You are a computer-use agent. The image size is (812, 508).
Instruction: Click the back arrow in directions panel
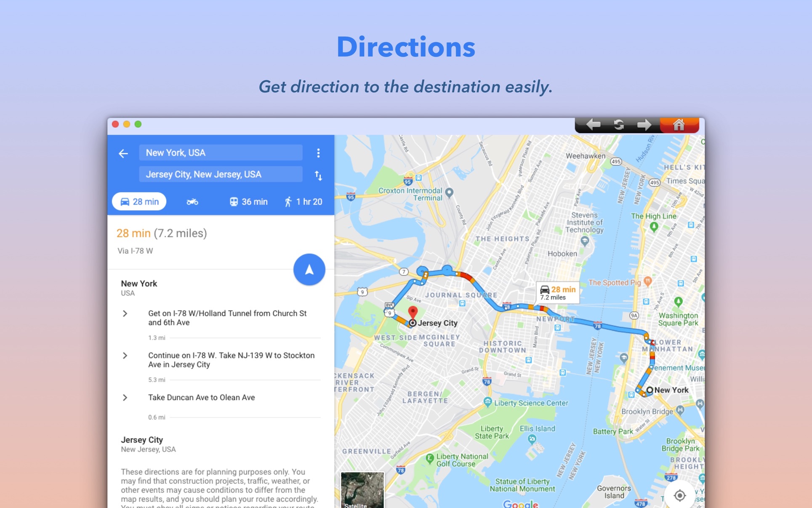pos(123,152)
